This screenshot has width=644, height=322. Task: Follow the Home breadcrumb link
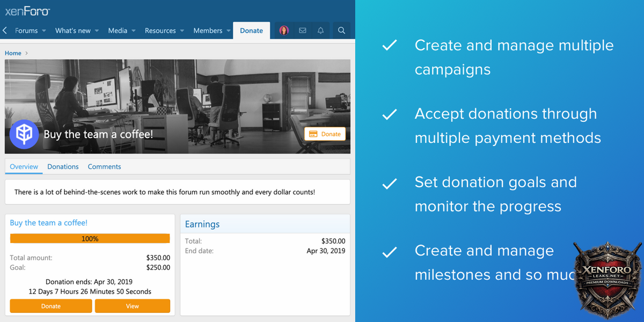(x=13, y=53)
